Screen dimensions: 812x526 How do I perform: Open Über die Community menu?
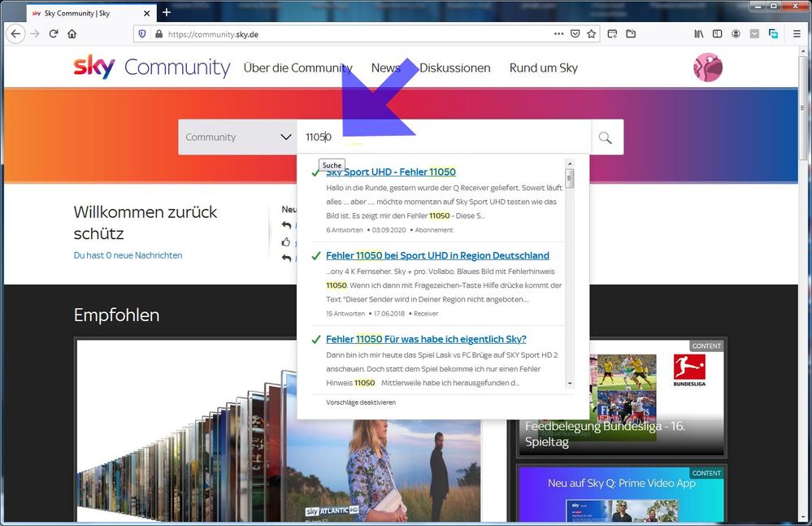point(297,68)
